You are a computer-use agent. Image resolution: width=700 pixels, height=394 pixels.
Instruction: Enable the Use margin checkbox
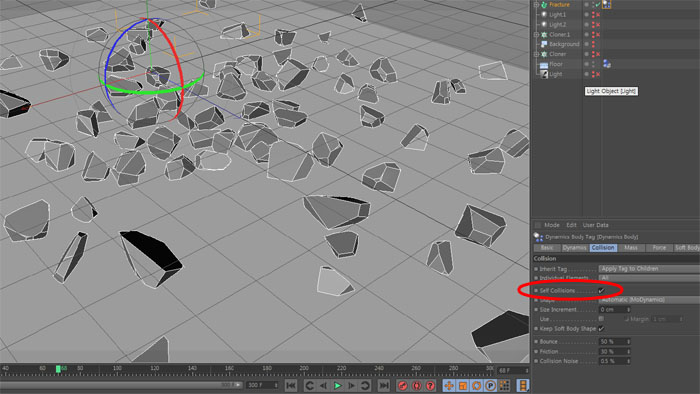pos(601,319)
